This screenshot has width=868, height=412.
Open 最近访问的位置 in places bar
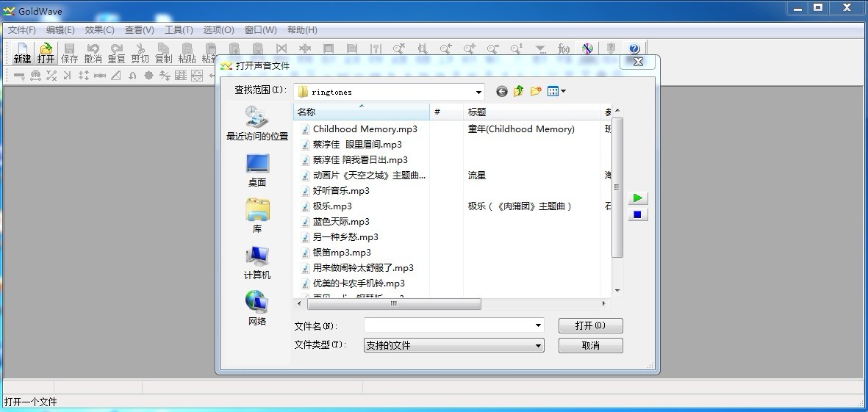pyautogui.click(x=257, y=123)
